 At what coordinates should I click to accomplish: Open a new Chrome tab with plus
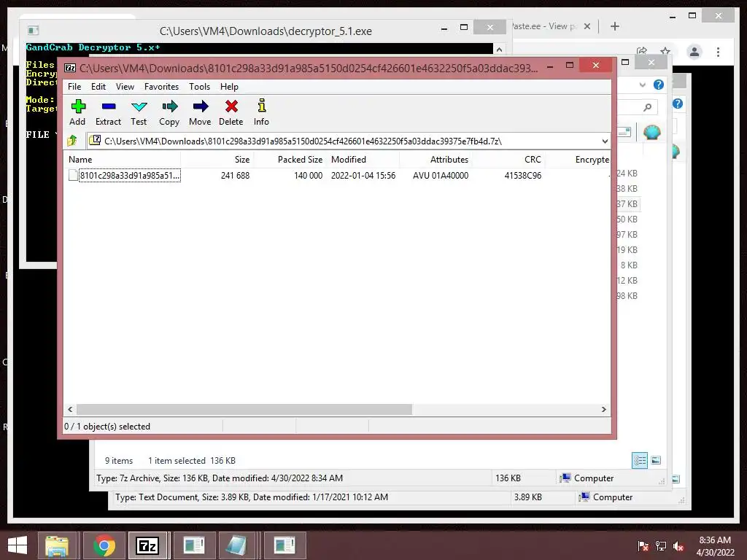click(614, 26)
